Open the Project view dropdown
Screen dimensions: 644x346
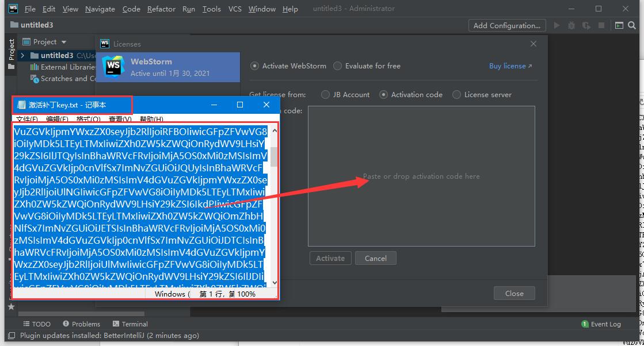pos(64,42)
